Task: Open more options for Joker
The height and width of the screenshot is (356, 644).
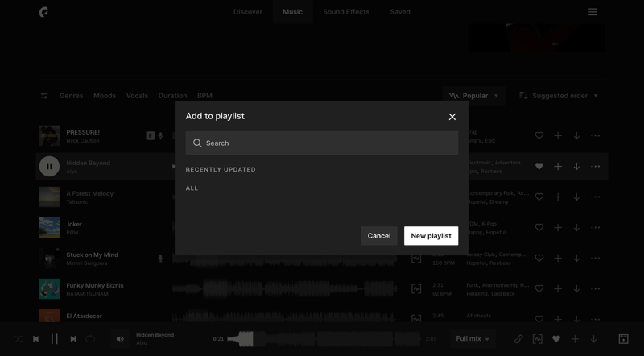Action: click(595, 227)
